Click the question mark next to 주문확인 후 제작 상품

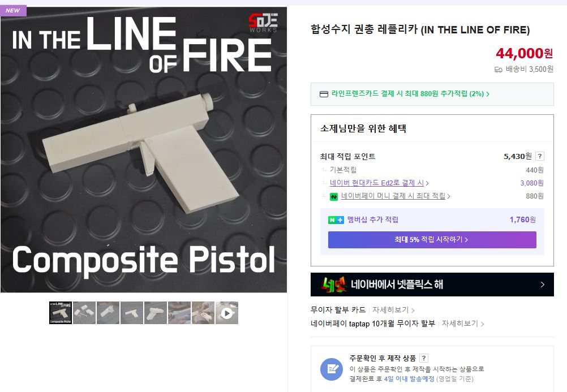424,358
